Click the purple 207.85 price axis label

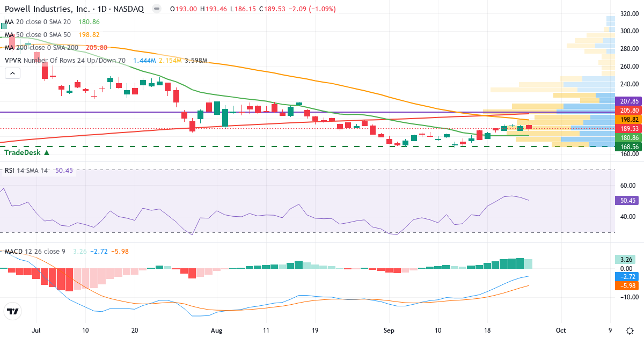tap(628, 101)
